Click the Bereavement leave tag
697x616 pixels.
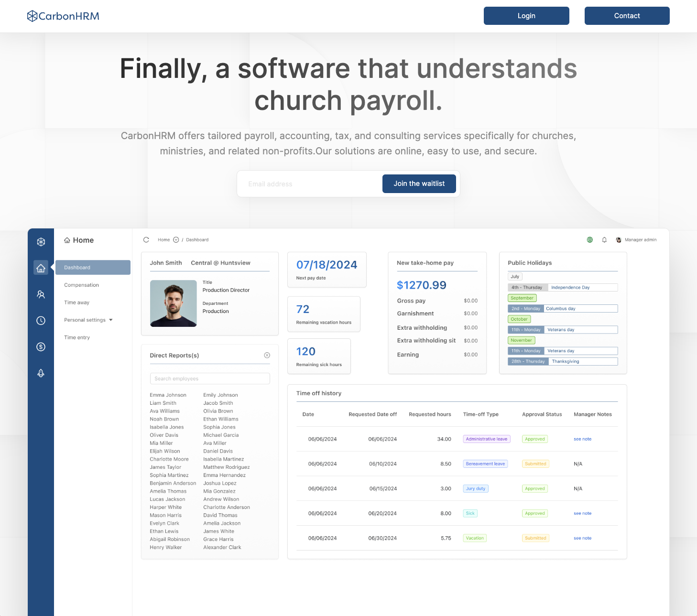485,464
